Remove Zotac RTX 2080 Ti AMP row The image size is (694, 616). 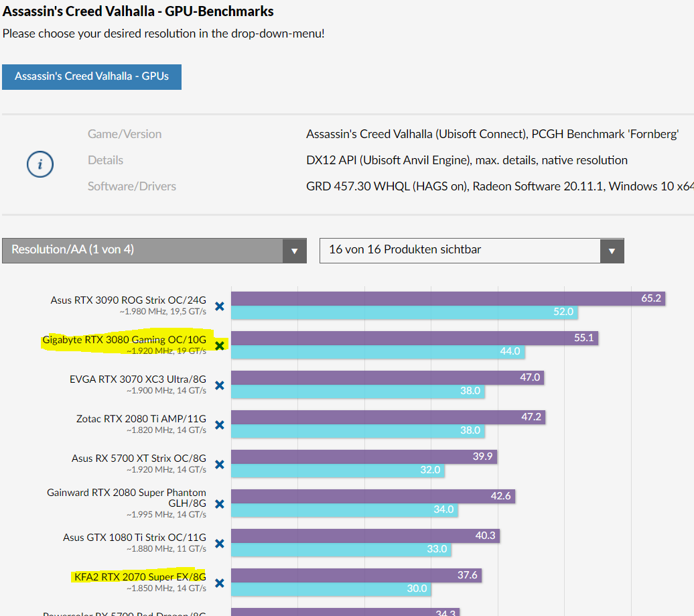pyautogui.click(x=220, y=425)
